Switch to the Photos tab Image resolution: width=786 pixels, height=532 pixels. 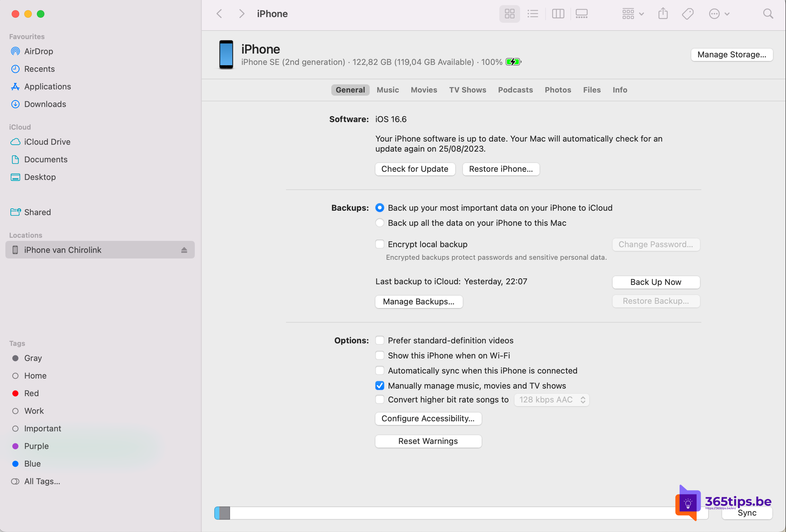(557, 90)
